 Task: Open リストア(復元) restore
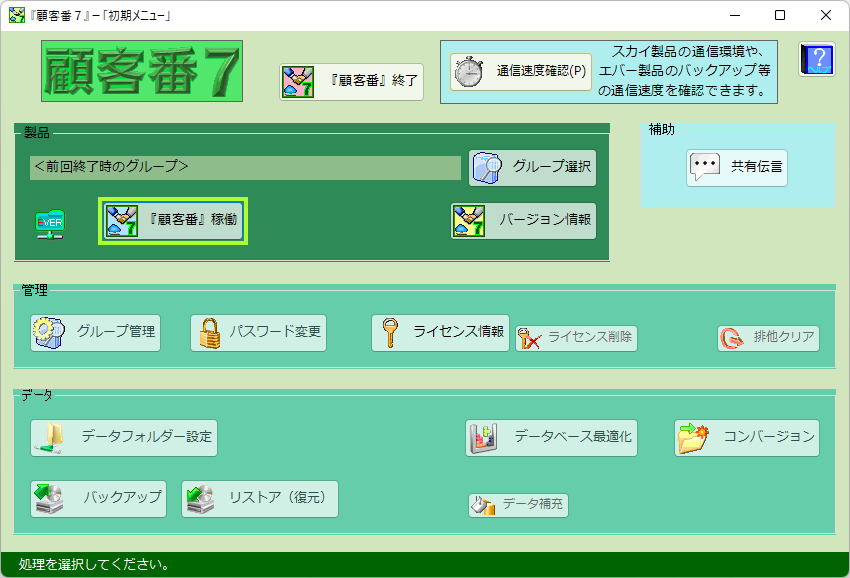tap(260, 499)
